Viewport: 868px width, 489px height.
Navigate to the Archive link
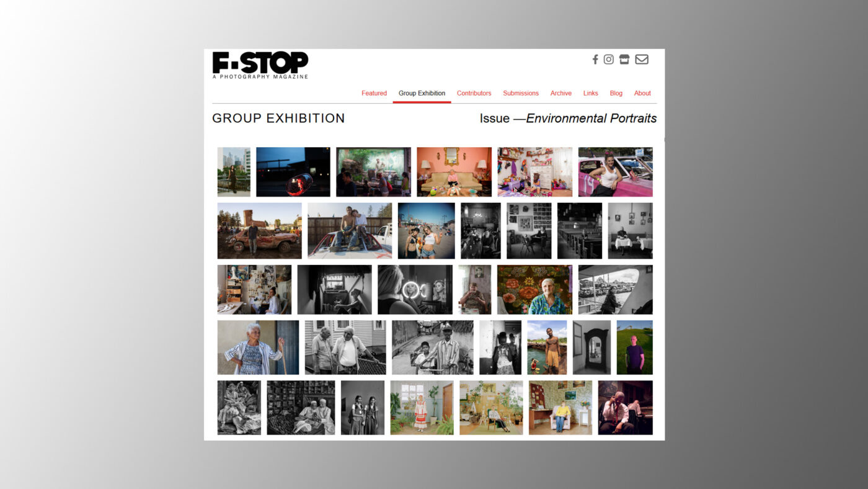(x=561, y=93)
